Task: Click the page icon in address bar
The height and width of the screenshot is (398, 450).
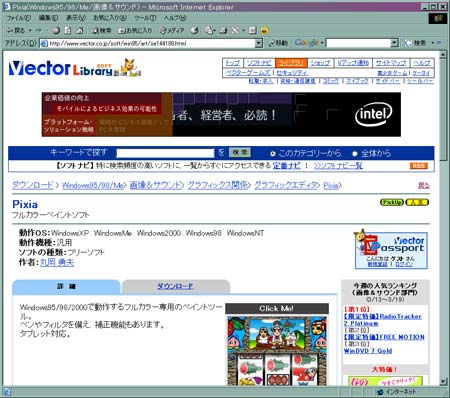Action: pos(44,43)
